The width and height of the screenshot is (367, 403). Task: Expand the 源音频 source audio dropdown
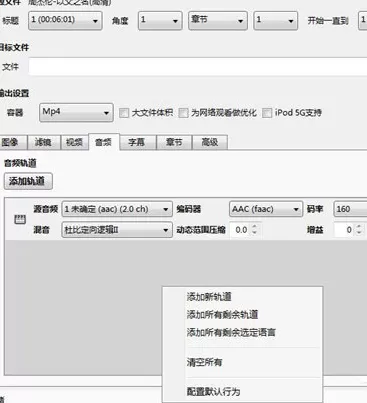[x=117, y=209]
